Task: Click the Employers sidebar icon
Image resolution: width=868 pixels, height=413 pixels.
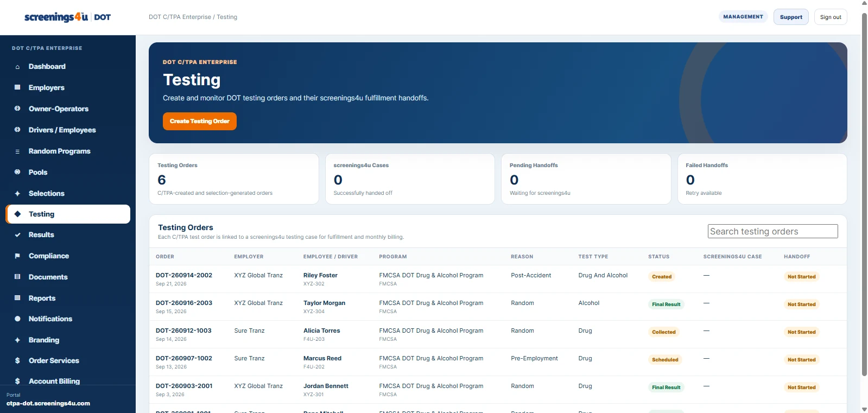Action: 17,87
